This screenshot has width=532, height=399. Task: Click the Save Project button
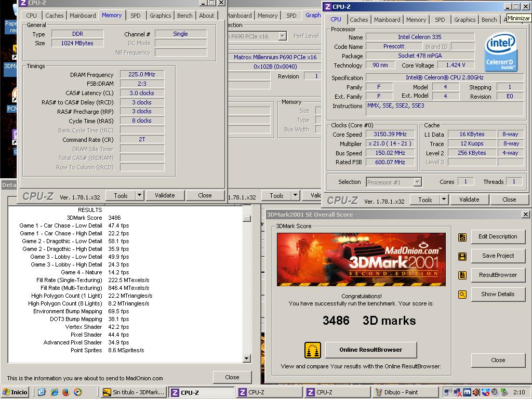tap(498, 256)
